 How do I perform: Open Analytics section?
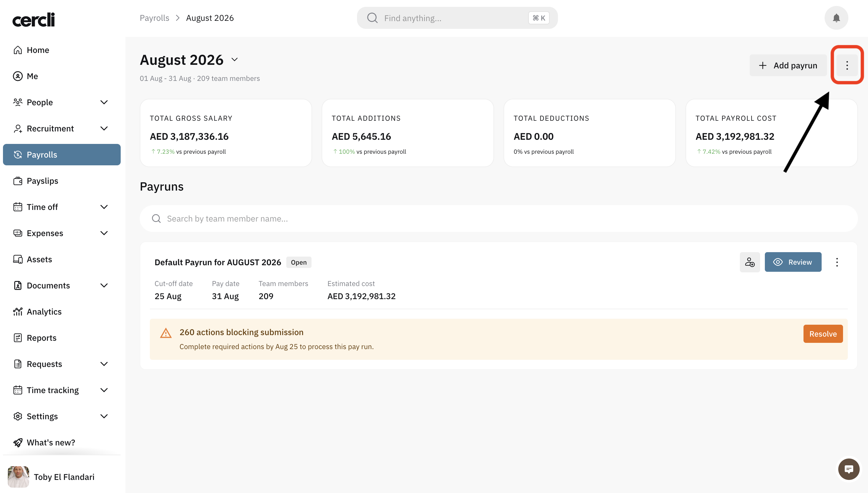pos(62,312)
